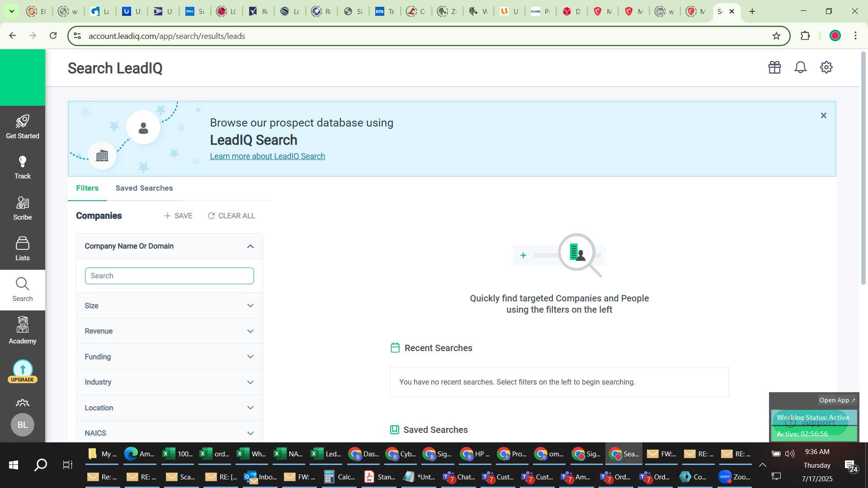Click the Upgrade arrow badge
868x488 pixels.
click(23, 371)
